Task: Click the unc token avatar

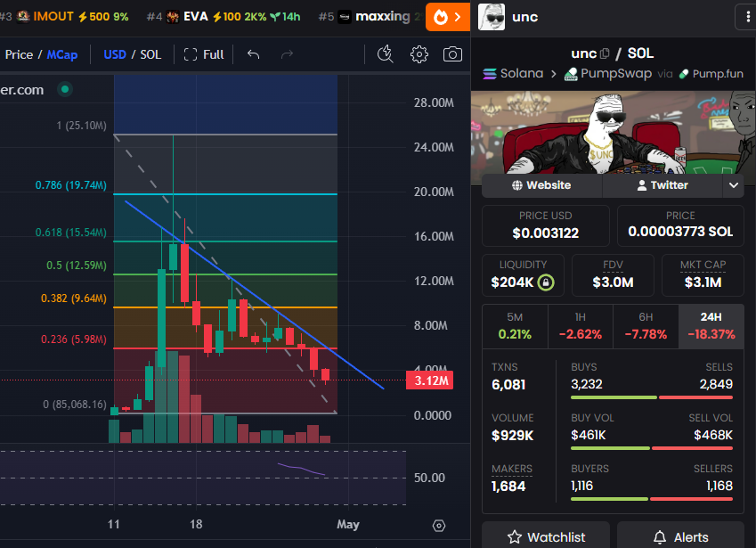Action: coord(492,17)
